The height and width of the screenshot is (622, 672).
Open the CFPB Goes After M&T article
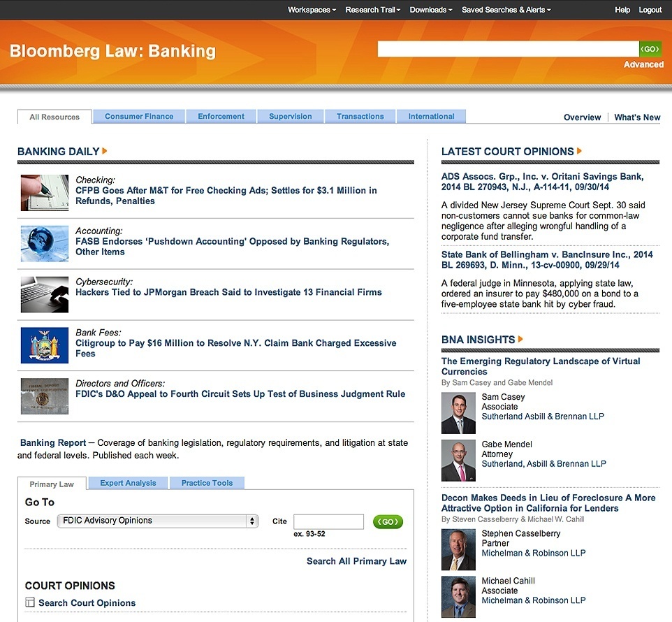point(226,196)
